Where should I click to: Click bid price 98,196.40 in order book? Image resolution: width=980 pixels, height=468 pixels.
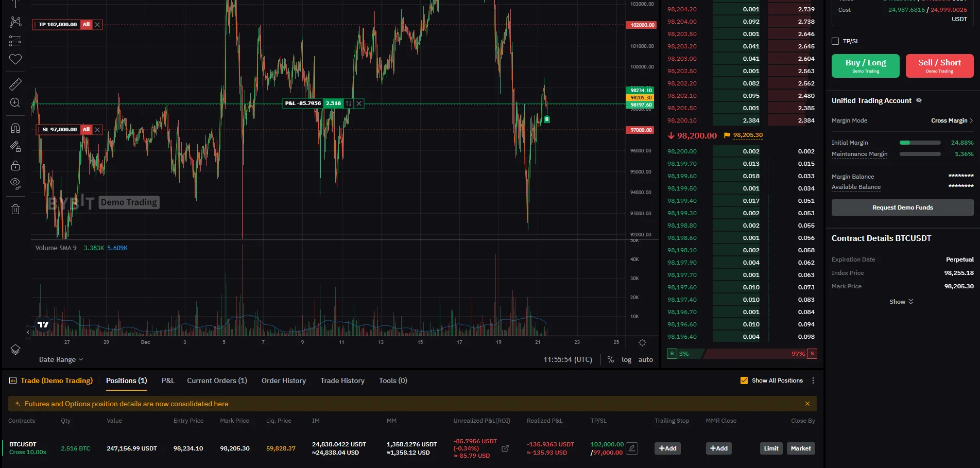point(682,337)
